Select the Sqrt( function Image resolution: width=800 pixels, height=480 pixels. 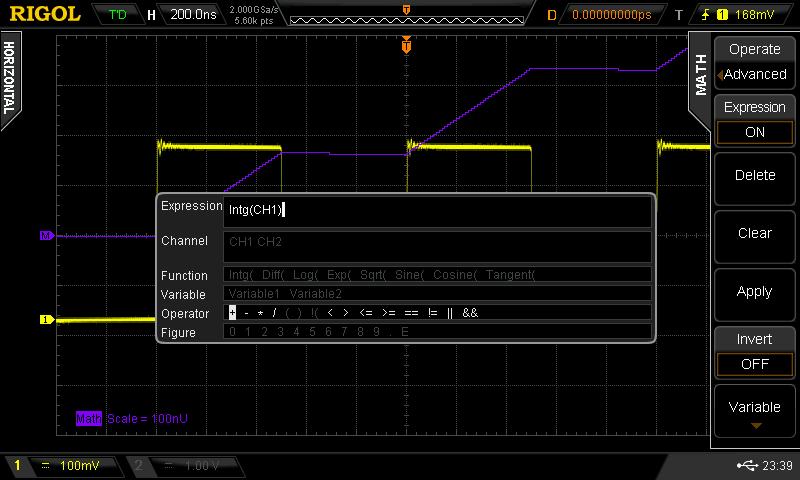[x=373, y=275]
